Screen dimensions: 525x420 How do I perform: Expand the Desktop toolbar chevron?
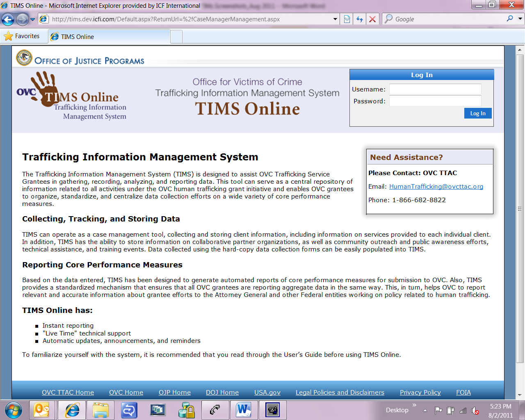click(414, 405)
